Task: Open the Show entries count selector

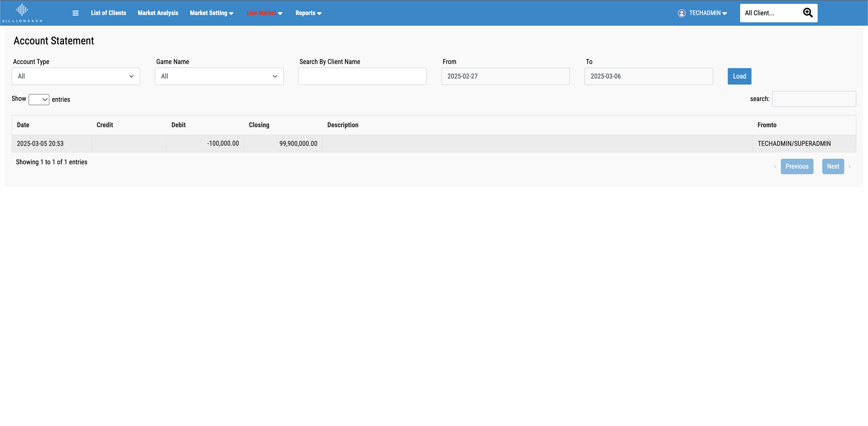Action: pos(39,99)
